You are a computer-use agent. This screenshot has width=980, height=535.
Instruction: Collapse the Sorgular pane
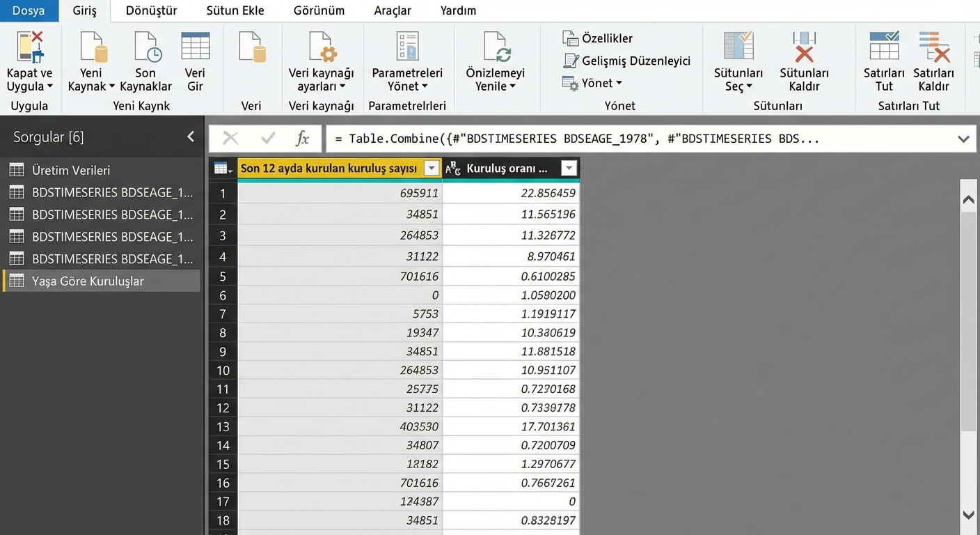pyautogui.click(x=191, y=137)
